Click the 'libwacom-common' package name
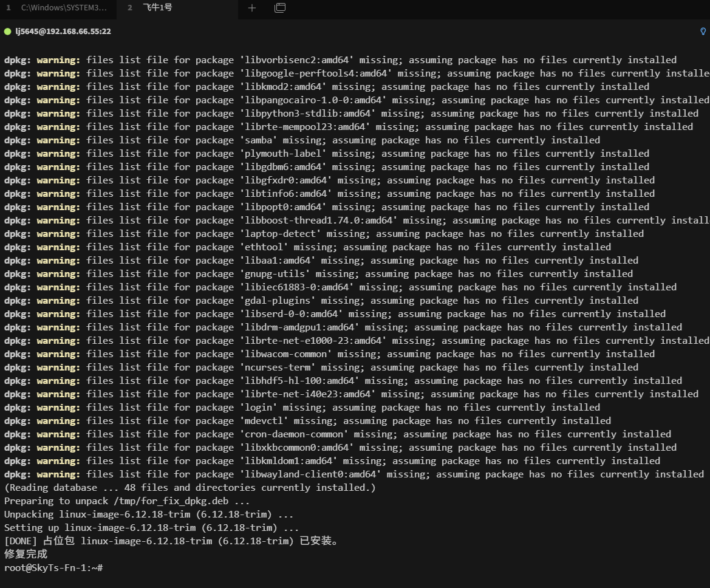This screenshot has height=588, width=710. pos(285,354)
